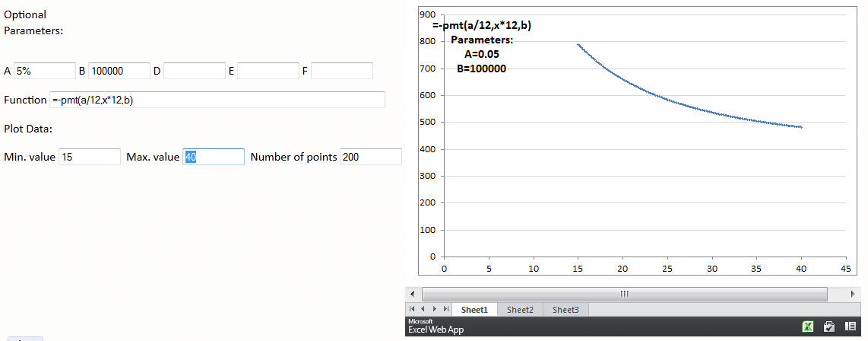Image resolution: width=868 pixels, height=341 pixels.
Task: Click the green Excel icon in status bar
Action: [x=808, y=327]
